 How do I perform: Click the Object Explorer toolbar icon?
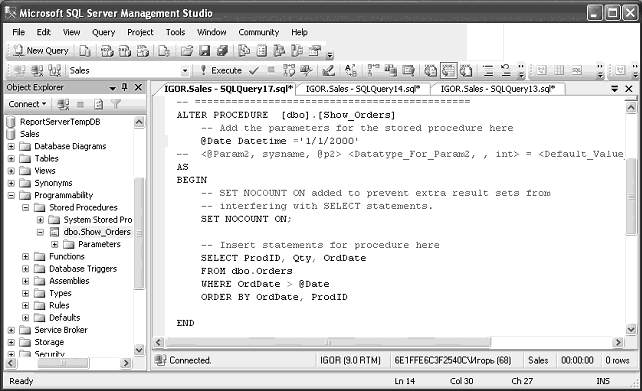(x=279, y=51)
